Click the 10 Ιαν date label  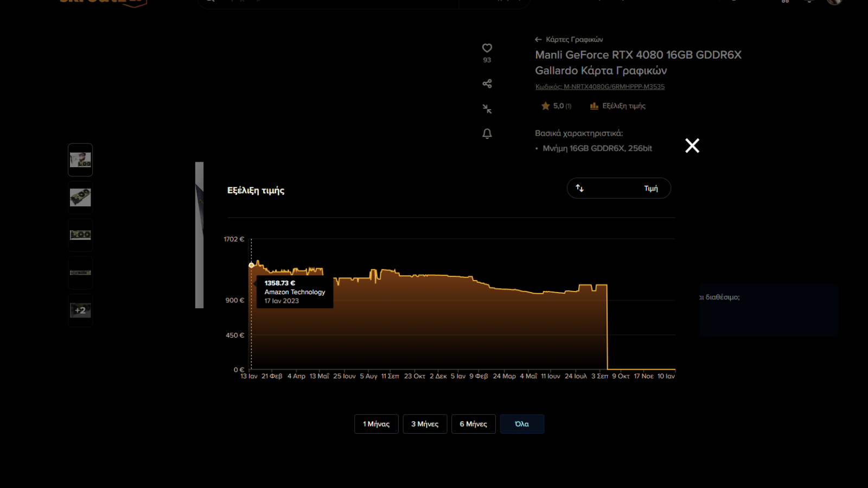point(666,376)
